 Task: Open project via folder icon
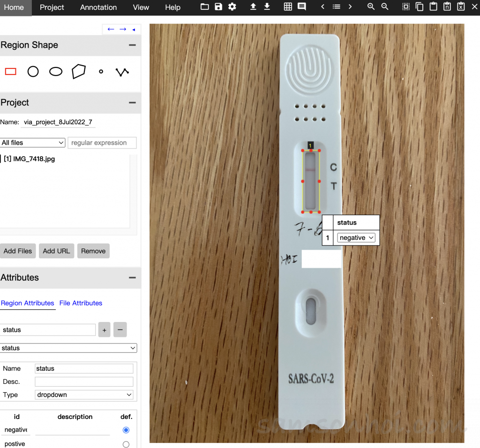tap(204, 7)
